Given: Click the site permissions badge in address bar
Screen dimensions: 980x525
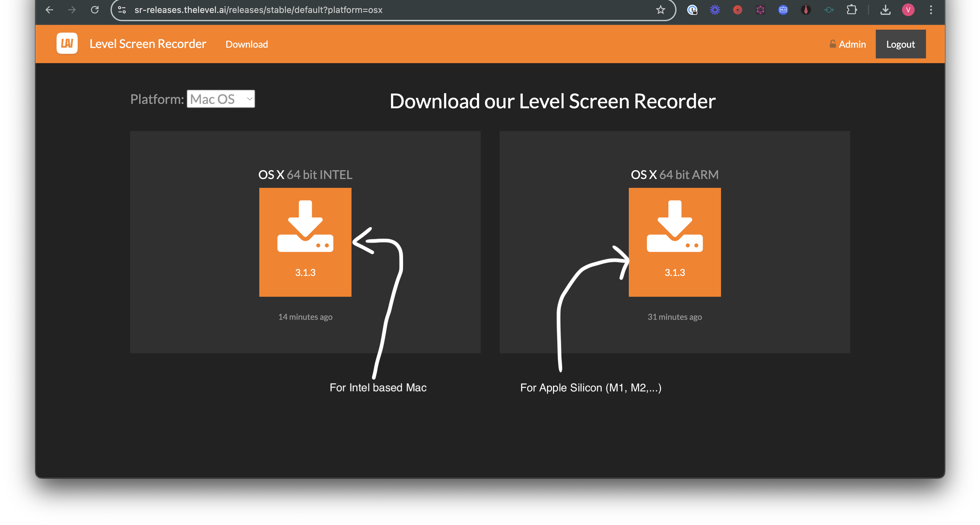Looking at the screenshot, I should click(x=122, y=10).
